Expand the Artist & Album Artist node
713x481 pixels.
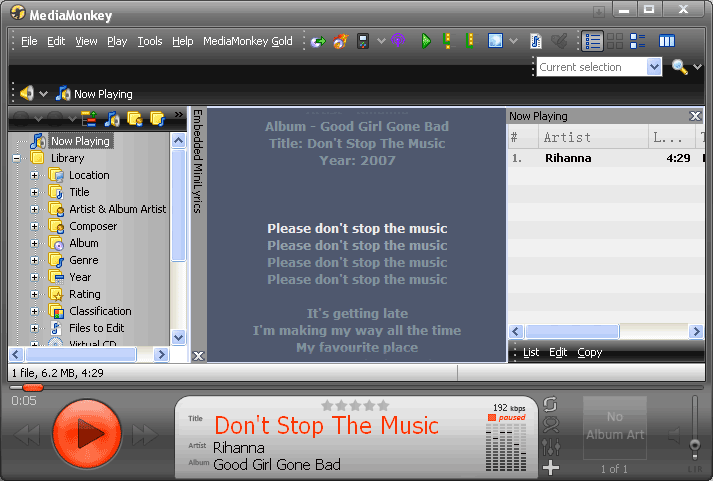click(x=35, y=209)
